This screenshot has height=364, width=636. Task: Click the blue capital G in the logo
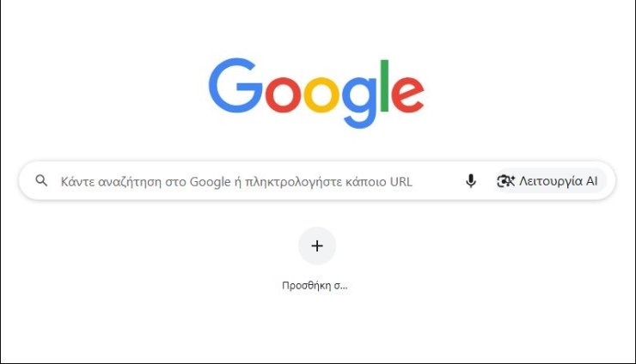coord(235,86)
